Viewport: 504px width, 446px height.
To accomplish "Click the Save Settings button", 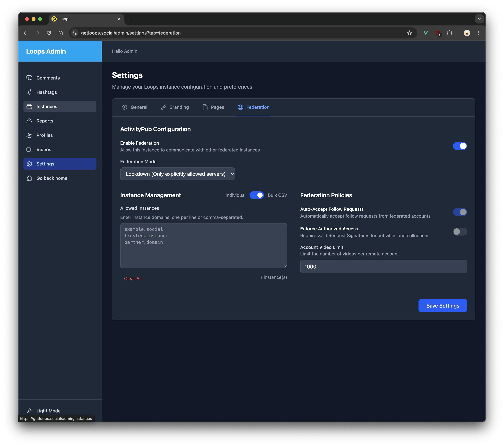I will 443,306.
